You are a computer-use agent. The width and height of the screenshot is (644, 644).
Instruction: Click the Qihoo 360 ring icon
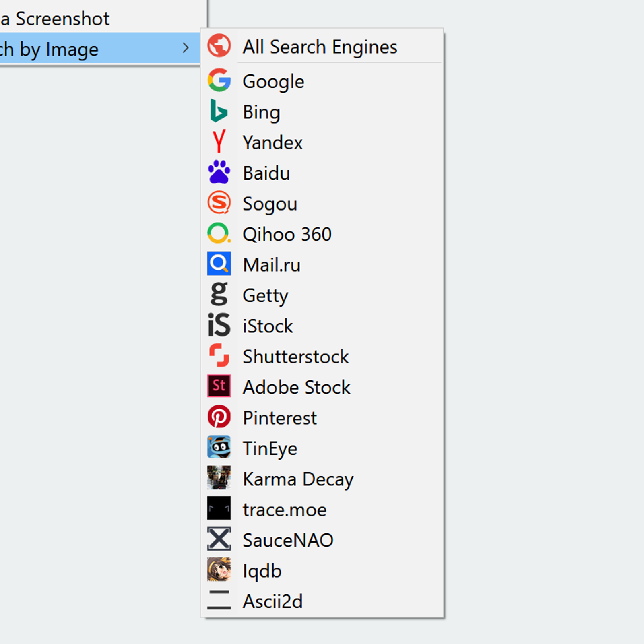[219, 233]
